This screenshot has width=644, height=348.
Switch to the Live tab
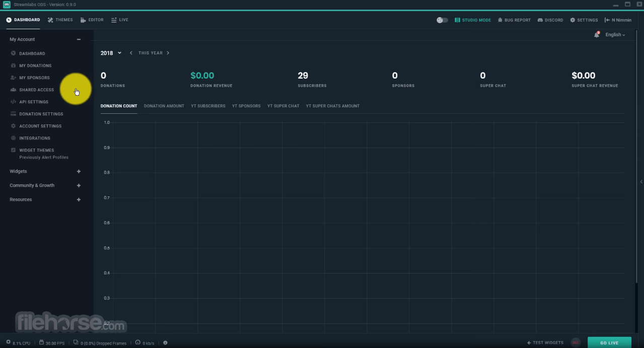tap(120, 20)
